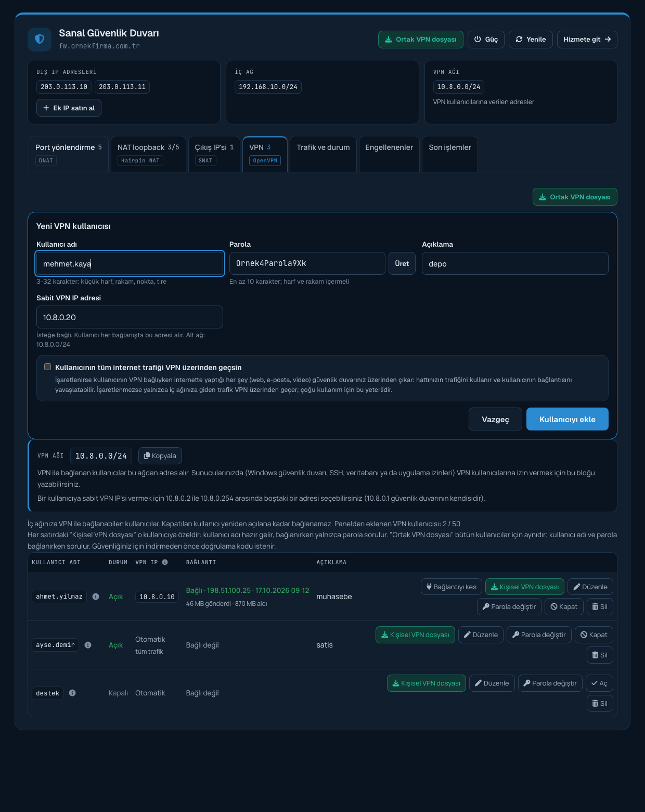Image resolution: width=645 pixels, height=812 pixels.
Task: Enable destek user with Aç
Action: tap(599, 683)
